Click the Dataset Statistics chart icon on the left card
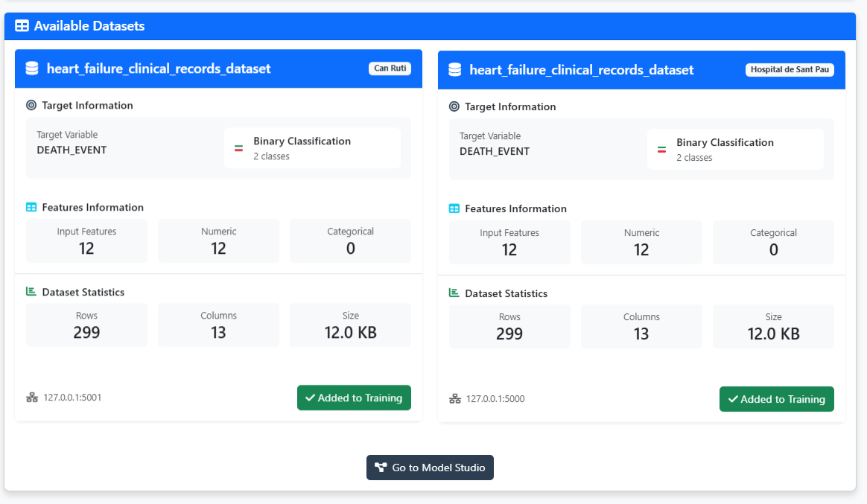867x504 pixels. pyautogui.click(x=31, y=291)
